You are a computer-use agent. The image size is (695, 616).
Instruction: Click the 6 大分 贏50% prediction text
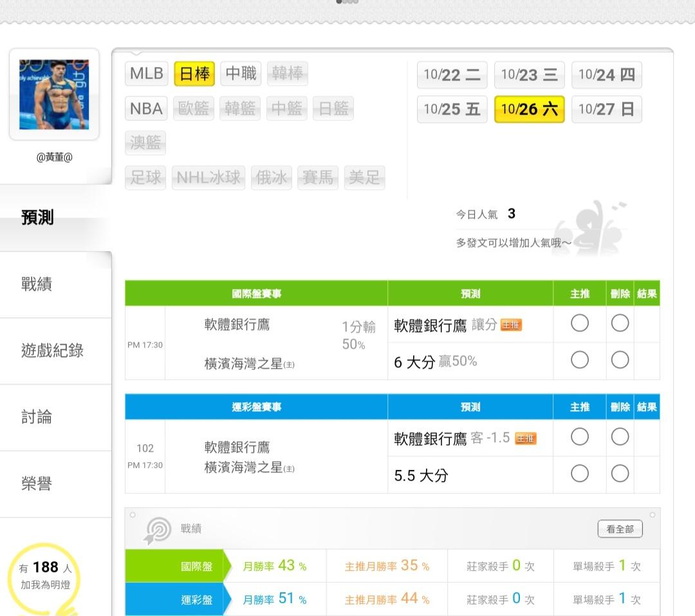[x=435, y=362]
